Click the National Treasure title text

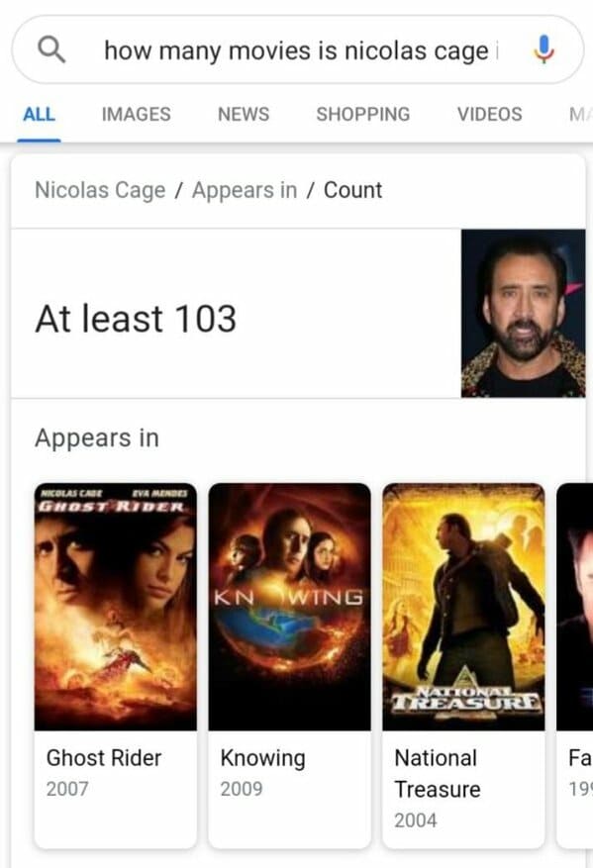[438, 773]
